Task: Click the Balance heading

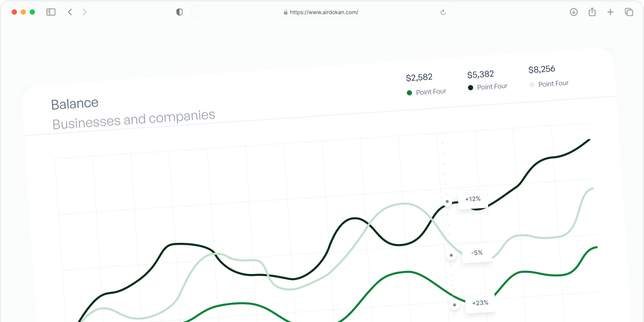Action: pos(75,104)
